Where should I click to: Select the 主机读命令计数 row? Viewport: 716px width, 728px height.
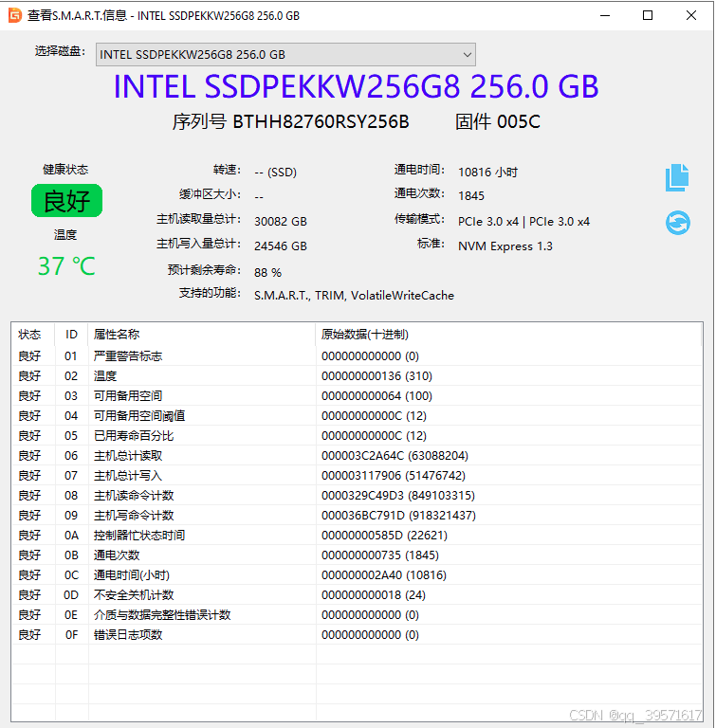pos(357,496)
